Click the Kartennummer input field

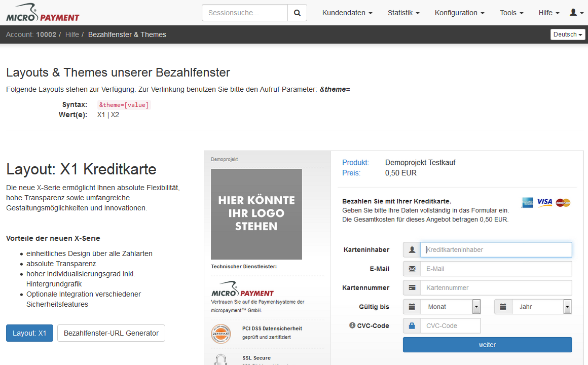pyautogui.click(x=496, y=288)
